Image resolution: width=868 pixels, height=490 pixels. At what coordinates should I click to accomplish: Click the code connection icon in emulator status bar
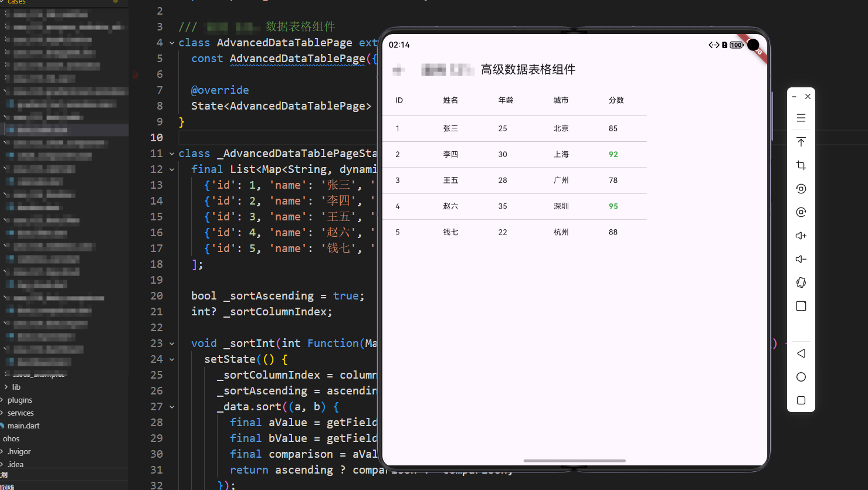[x=714, y=45]
